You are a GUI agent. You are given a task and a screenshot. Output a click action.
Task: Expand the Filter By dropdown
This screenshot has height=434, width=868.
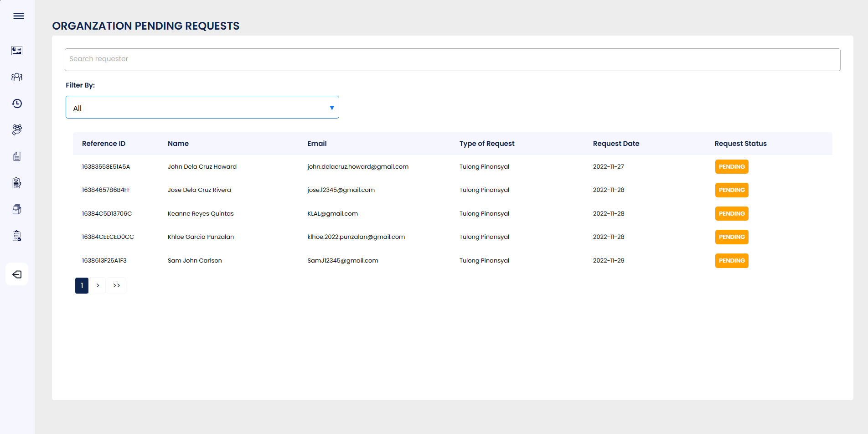coord(202,108)
